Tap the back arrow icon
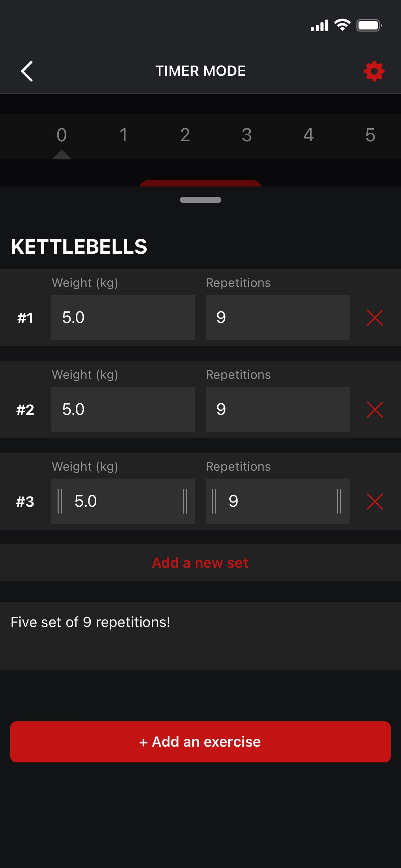 point(27,71)
